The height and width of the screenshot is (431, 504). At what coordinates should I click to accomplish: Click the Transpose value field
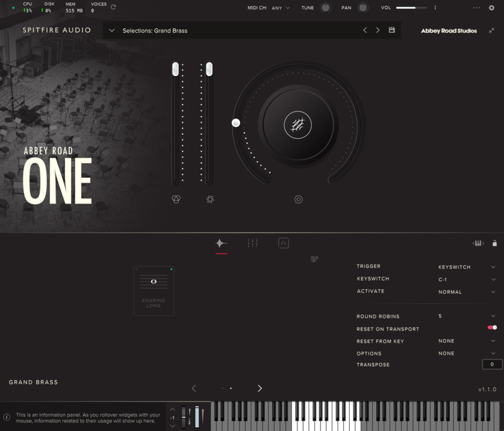492,364
